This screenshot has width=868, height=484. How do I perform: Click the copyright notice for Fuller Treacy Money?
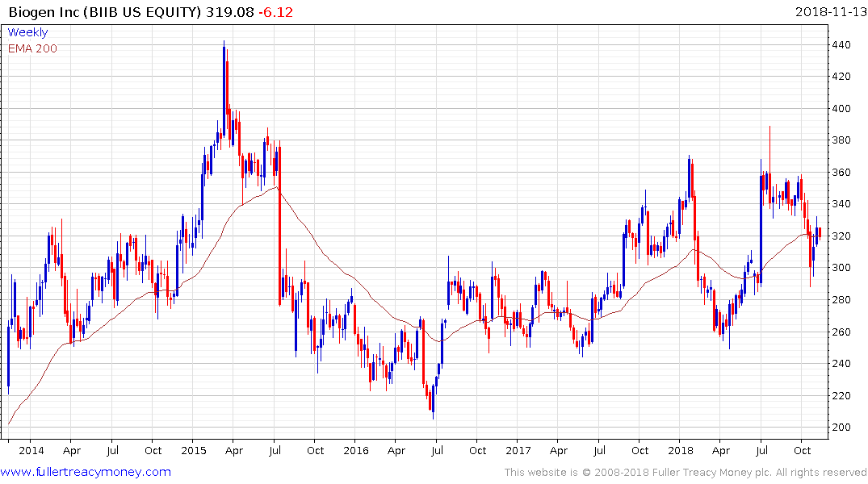point(686,473)
